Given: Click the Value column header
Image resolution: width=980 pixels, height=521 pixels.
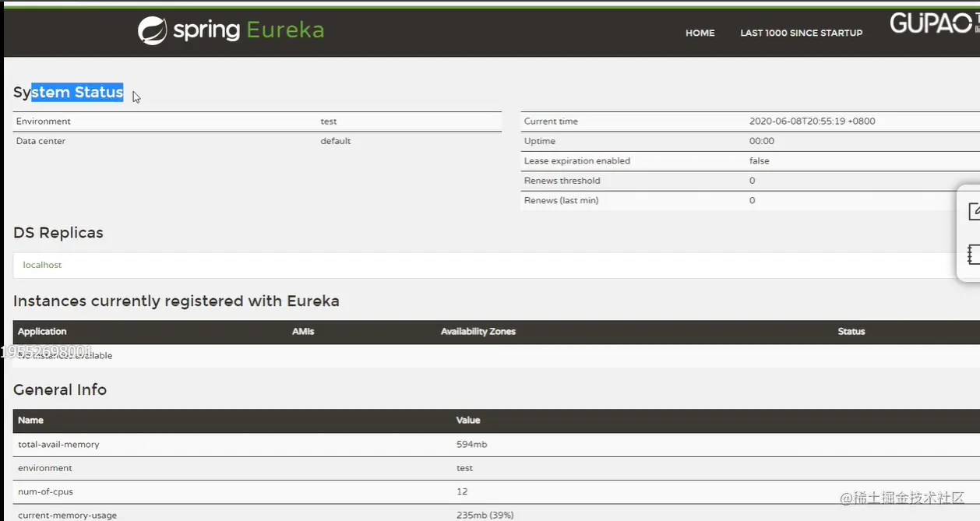Looking at the screenshot, I should [468, 421].
